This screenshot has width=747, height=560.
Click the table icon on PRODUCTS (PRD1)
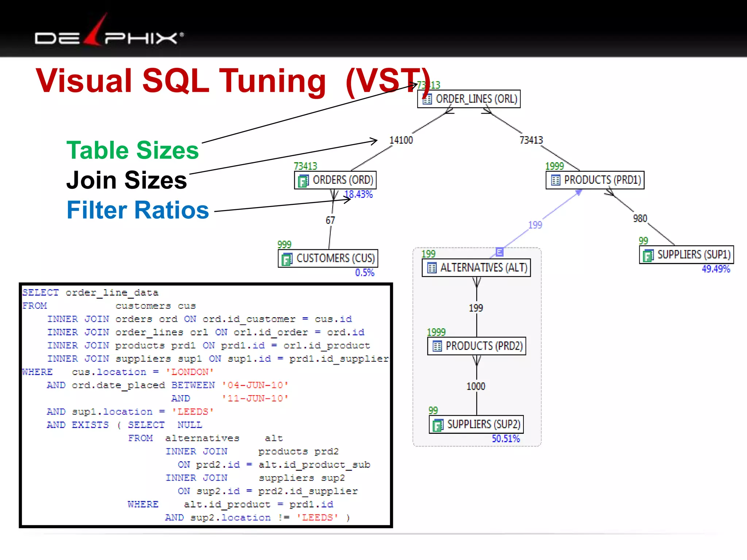(x=555, y=180)
